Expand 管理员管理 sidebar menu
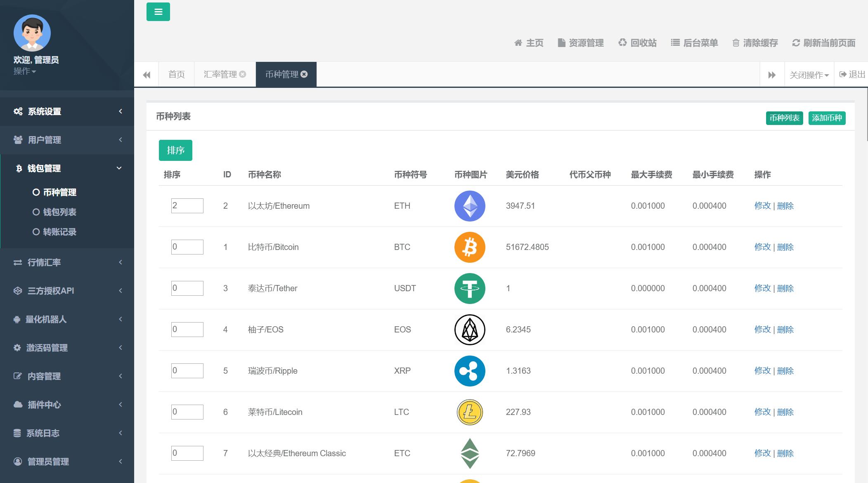868x483 pixels. pyautogui.click(x=67, y=462)
